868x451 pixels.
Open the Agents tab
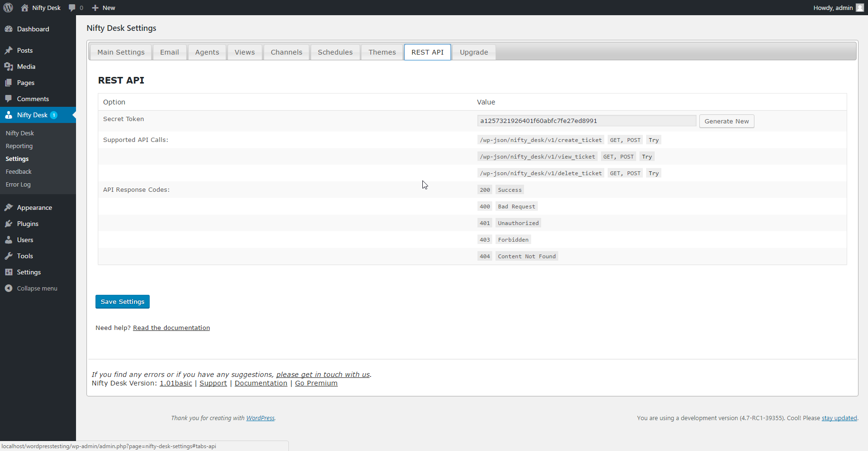tap(207, 52)
